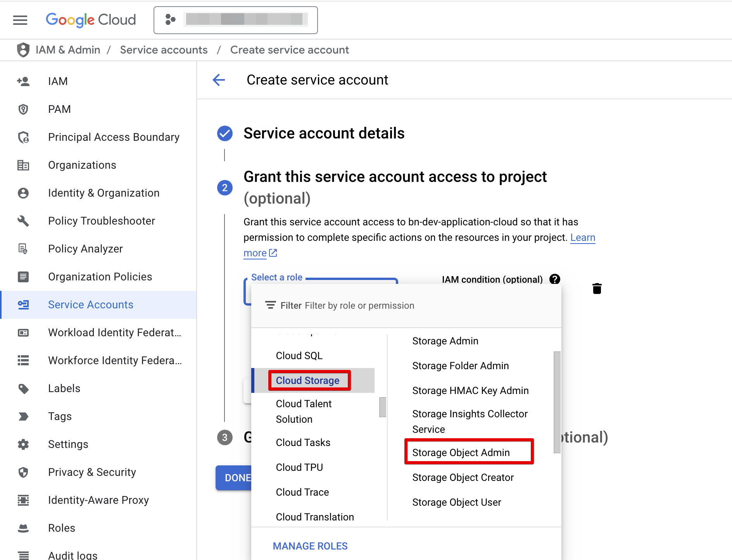Click the PAM shield icon
This screenshot has height=560, width=732.
point(23,109)
